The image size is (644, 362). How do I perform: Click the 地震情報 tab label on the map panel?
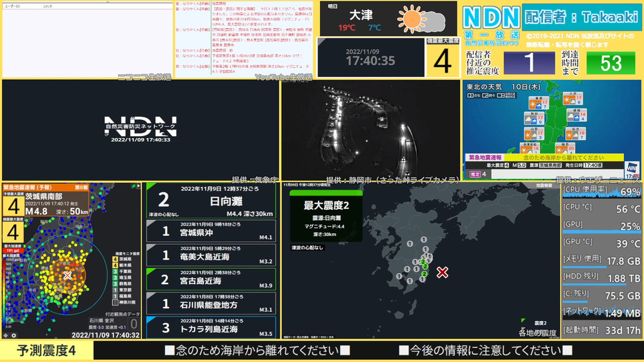544,186
